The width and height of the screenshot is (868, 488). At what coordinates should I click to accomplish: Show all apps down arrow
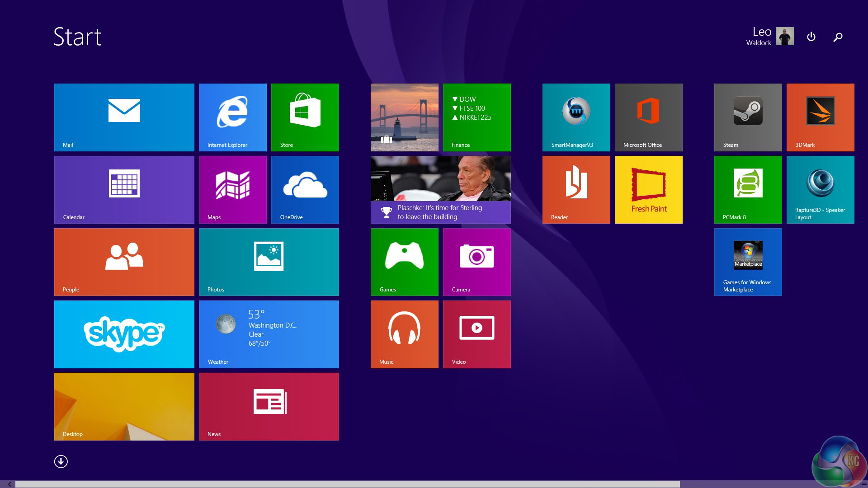(x=61, y=461)
